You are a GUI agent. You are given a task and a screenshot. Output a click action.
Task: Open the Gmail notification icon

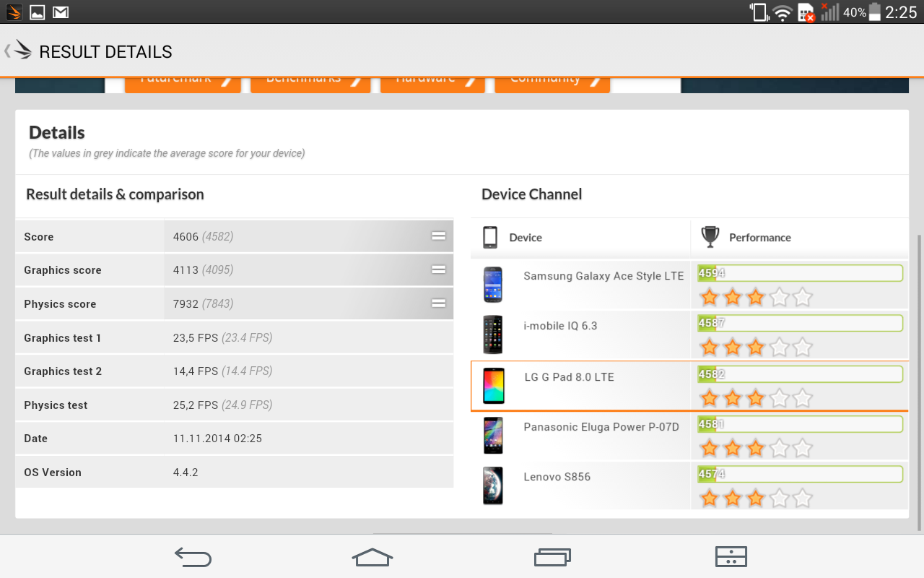(x=61, y=12)
